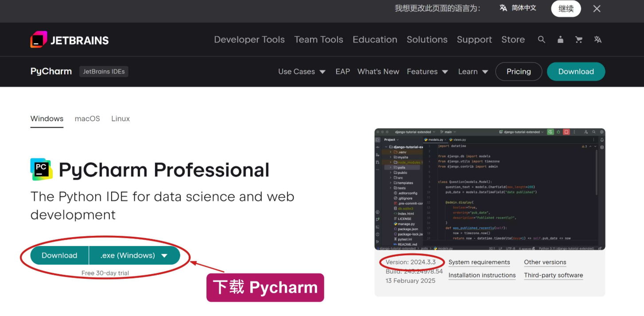The width and height of the screenshot is (644, 316).
Task: Select the Windows tab
Action: point(47,119)
